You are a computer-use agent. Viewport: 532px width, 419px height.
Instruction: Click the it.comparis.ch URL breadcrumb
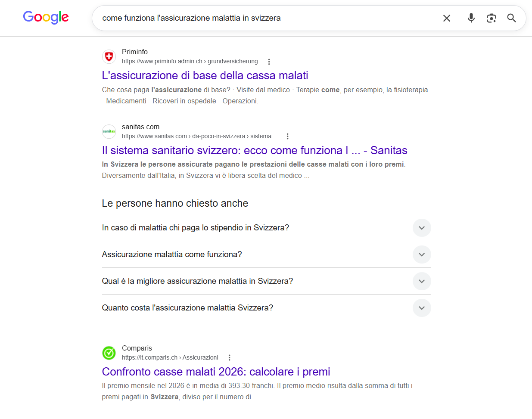[x=170, y=358]
